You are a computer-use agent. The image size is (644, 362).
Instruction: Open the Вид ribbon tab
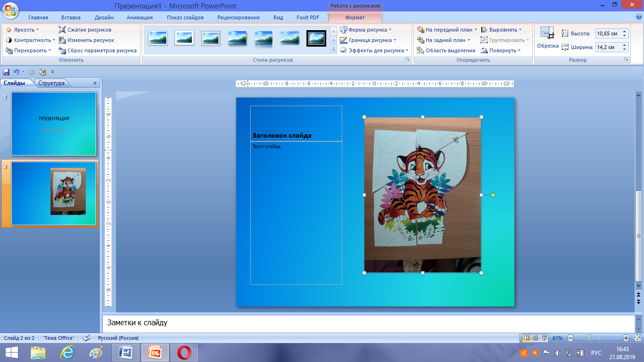point(278,17)
